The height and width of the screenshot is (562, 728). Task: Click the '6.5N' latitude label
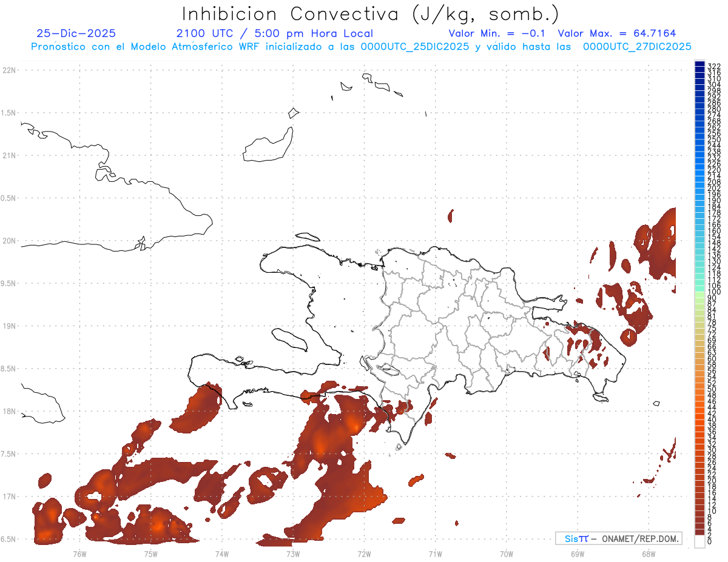pyautogui.click(x=9, y=540)
